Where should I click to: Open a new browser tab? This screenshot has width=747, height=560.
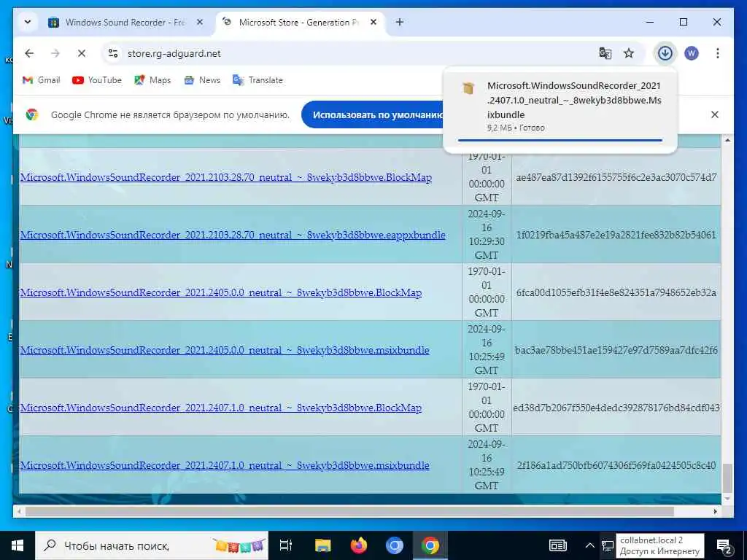(400, 22)
